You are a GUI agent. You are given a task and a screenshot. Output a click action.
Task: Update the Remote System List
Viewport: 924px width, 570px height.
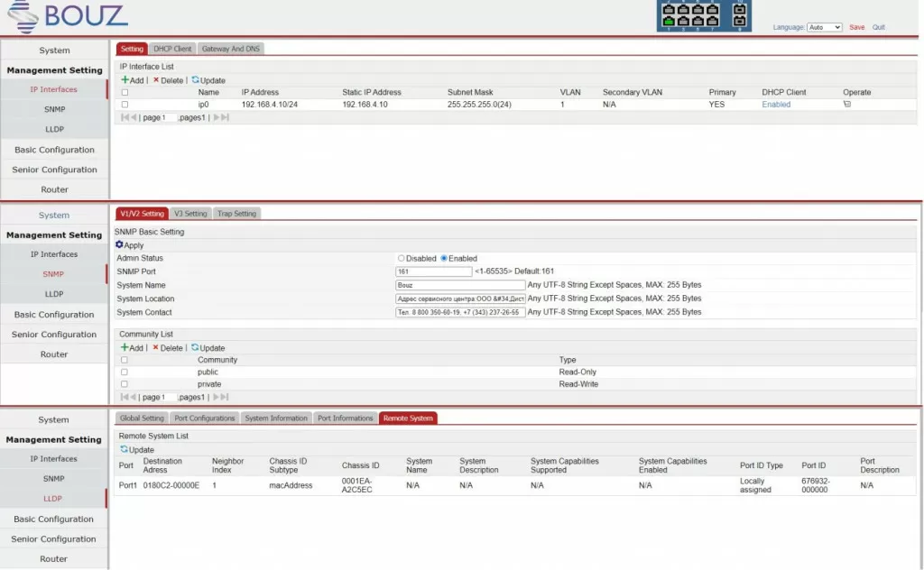pyautogui.click(x=137, y=449)
